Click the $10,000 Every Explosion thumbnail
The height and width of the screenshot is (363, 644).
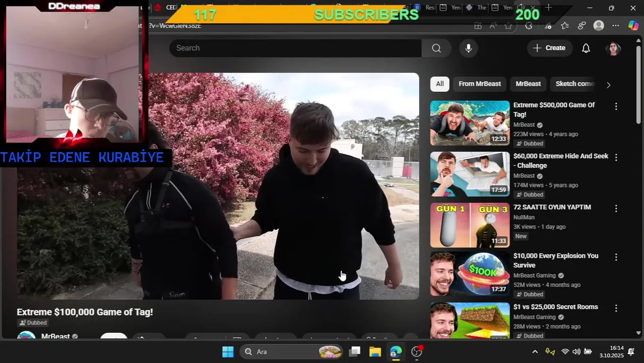coord(470,274)
